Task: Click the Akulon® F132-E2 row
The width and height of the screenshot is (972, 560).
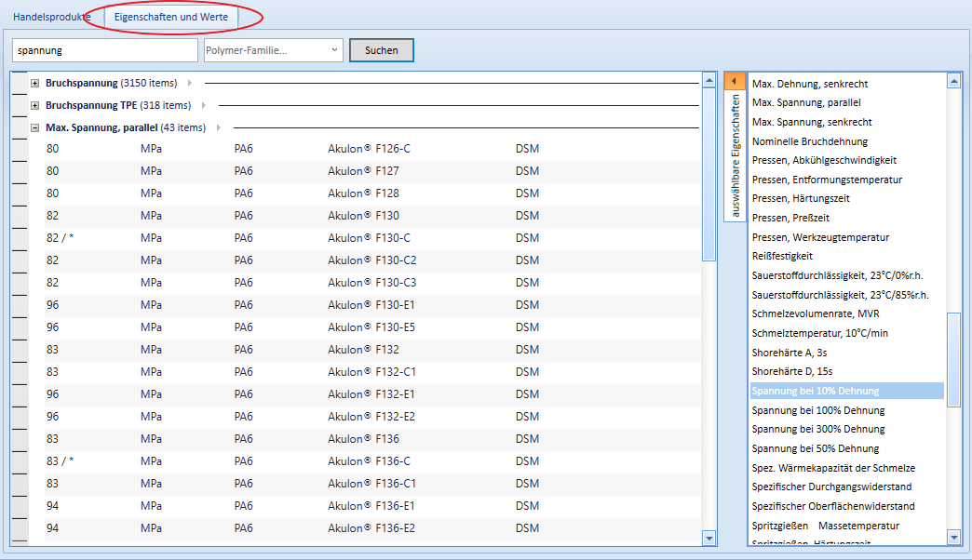Action: click(x=372, y=417)
